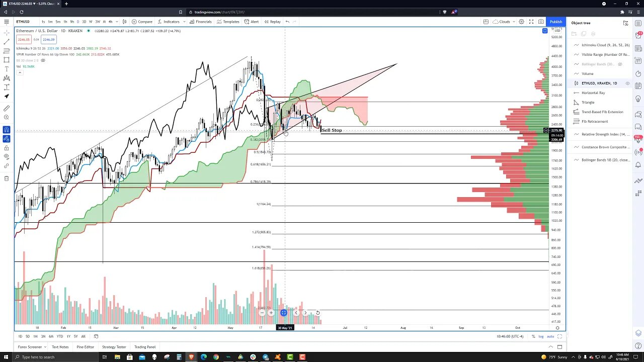Viewport: 644px width, 362px height.
Task: Start bar Replay mode
Action: tap(272, 22)
